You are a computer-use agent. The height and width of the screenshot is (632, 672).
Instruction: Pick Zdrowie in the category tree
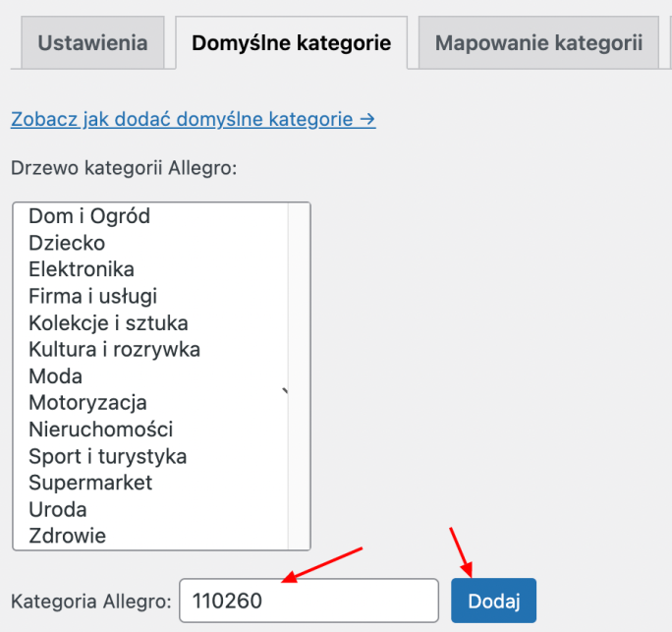pos(151,536)
